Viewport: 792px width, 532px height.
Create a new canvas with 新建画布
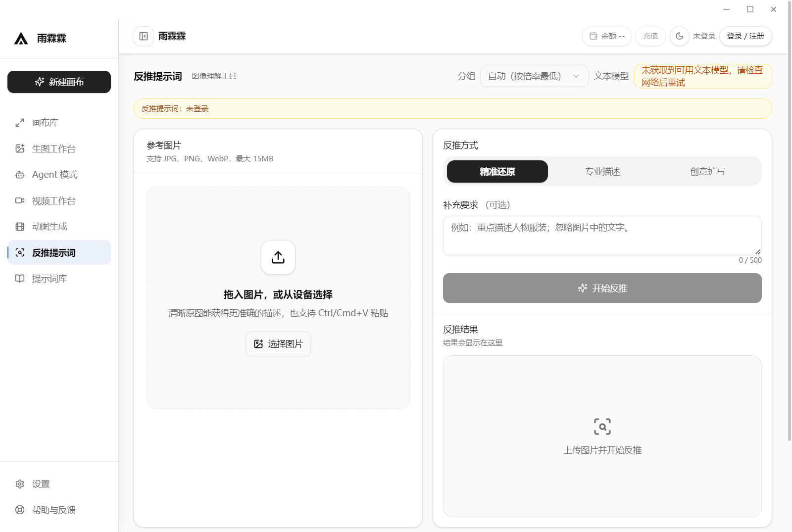pos(59,82)
